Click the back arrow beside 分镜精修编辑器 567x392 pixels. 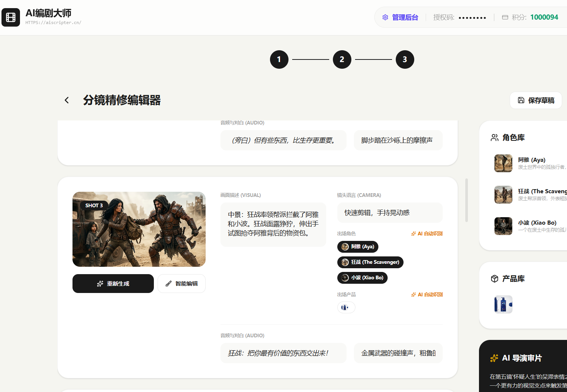pyautogui.click(x=67, y=100)
